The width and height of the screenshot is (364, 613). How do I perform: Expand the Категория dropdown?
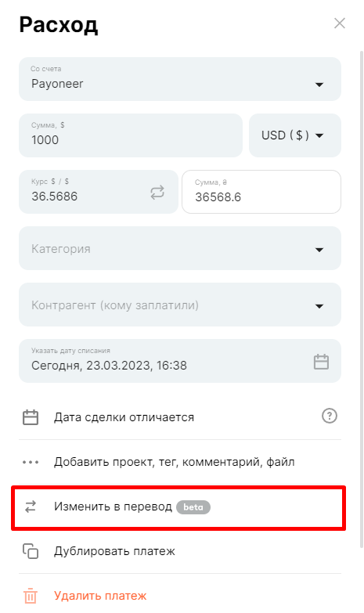[x=180, y=248]
